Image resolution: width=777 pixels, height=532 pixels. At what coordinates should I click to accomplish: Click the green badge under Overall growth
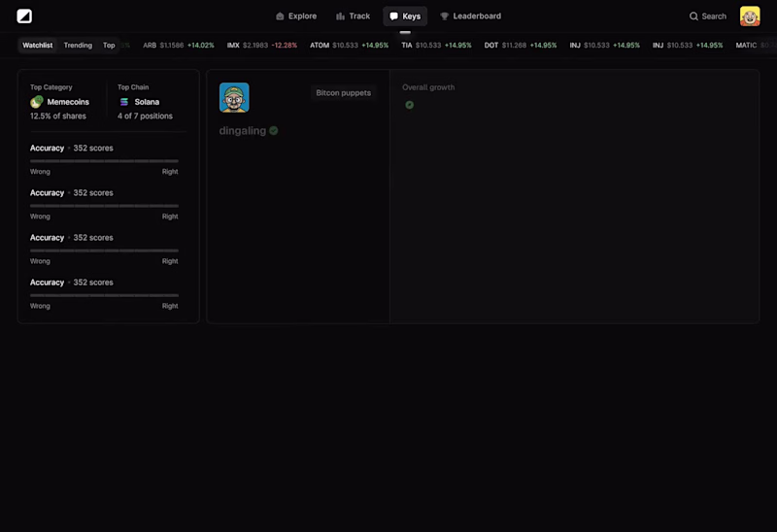click(x=409, y=105)
